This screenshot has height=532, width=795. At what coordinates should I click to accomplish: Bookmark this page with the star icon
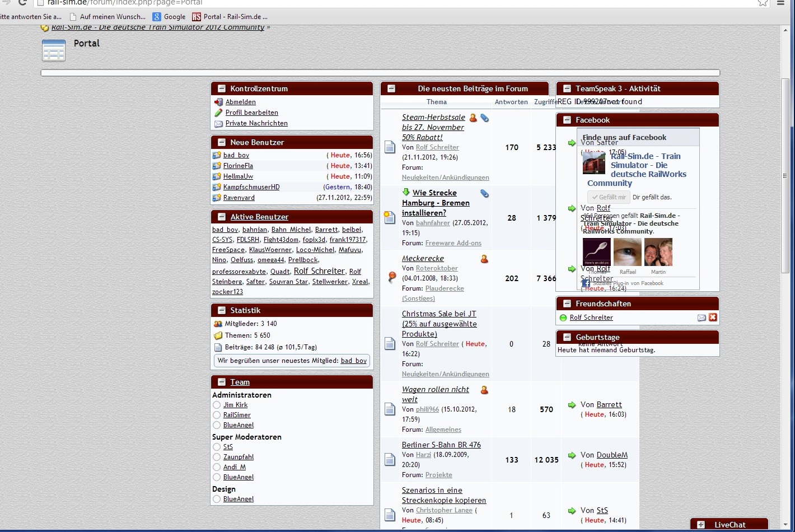pyautogui.click(x=763, y=3)
